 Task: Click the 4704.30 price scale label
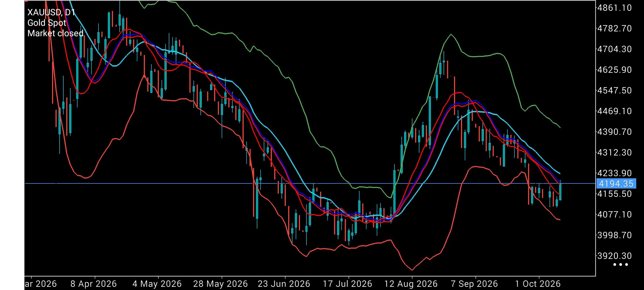(x=614, y=49)
